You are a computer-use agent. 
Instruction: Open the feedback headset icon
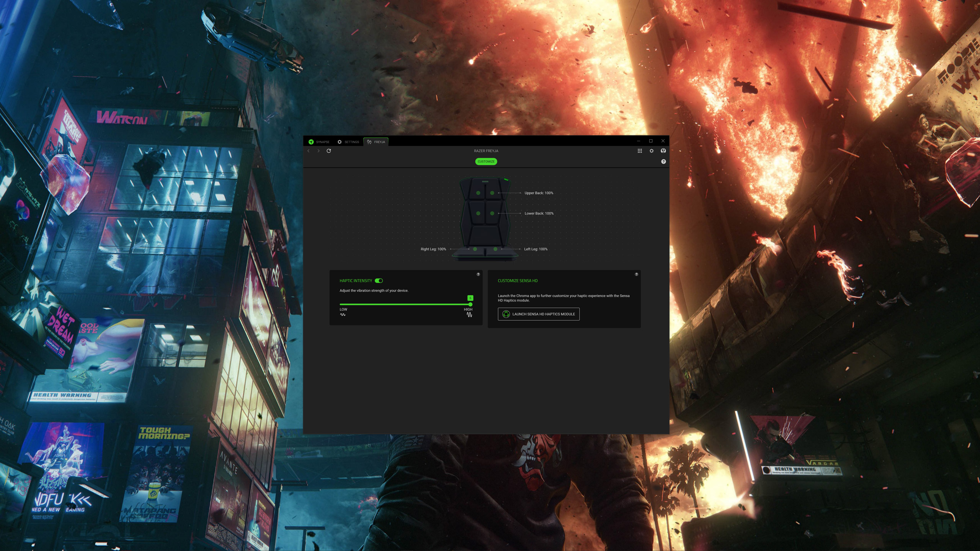tap(663, 151)
